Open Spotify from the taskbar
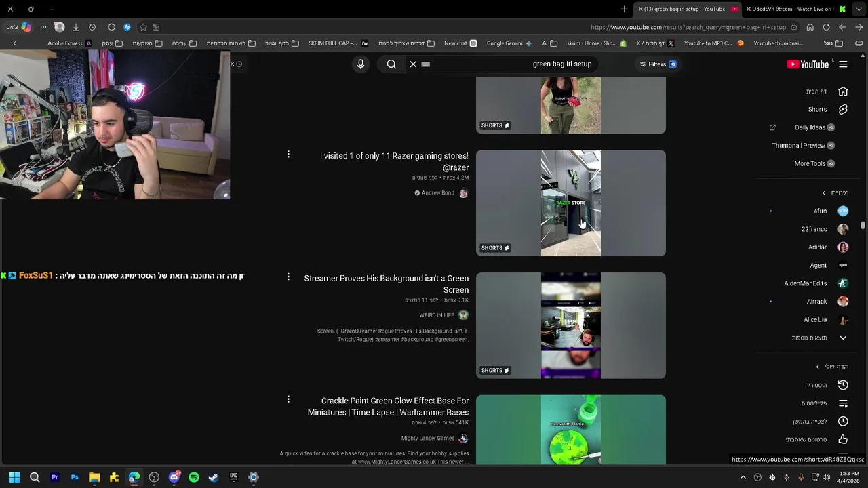The width and height of the screenshot is (868, 488). (194, 477)
